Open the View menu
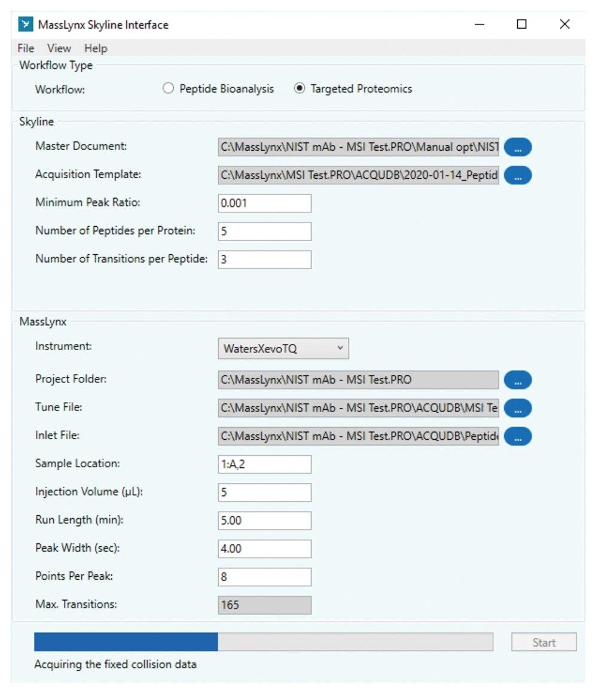The image size is (598, 700). click(59, 48)
